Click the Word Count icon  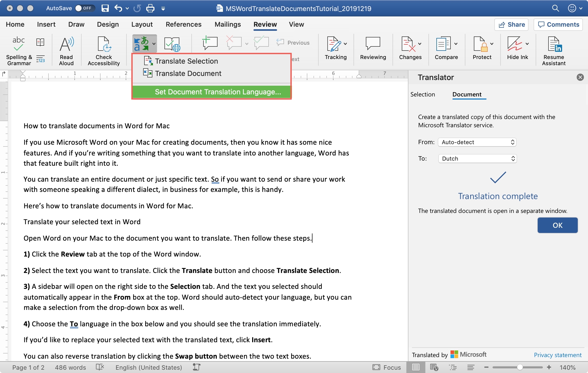tap(40, 59)
